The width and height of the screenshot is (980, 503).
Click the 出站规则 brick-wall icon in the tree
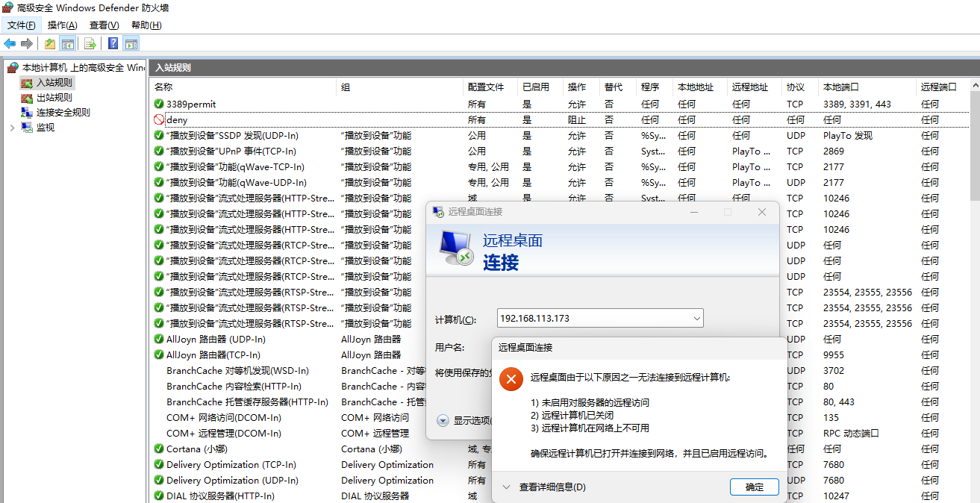(x=27, y=98)
